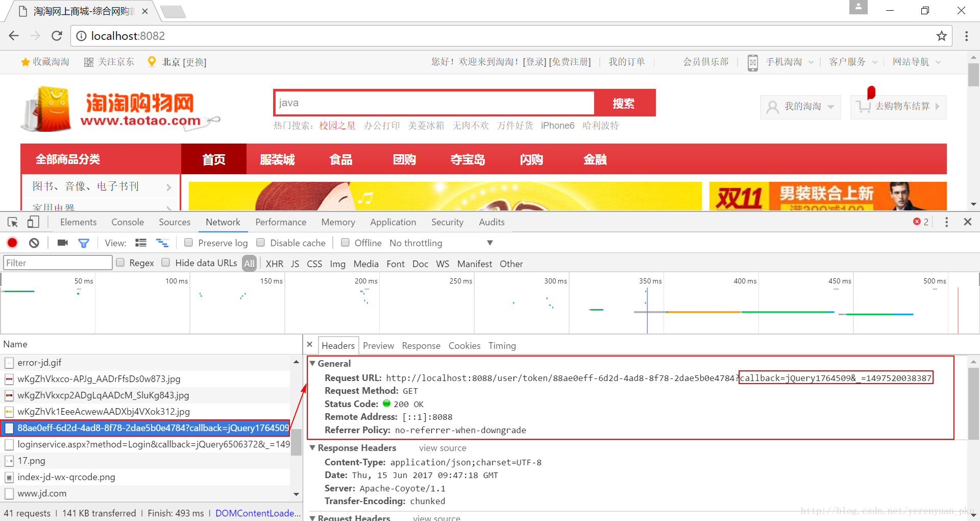
Task: Toggle the Offline checkbox
Action: tap(346, 243)
